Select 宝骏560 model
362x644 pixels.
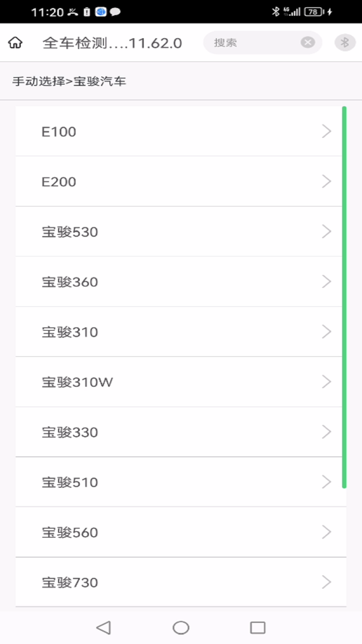tap(181, 532)
